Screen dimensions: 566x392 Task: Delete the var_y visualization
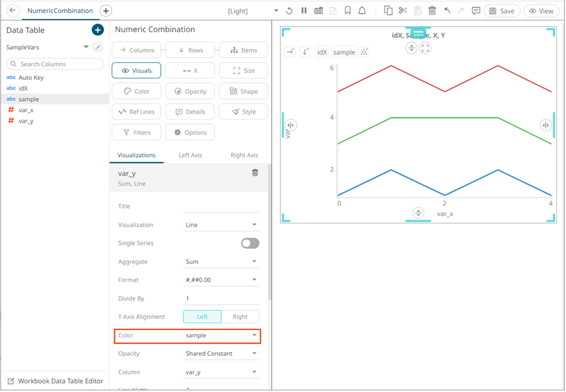[x=255, y=173]
